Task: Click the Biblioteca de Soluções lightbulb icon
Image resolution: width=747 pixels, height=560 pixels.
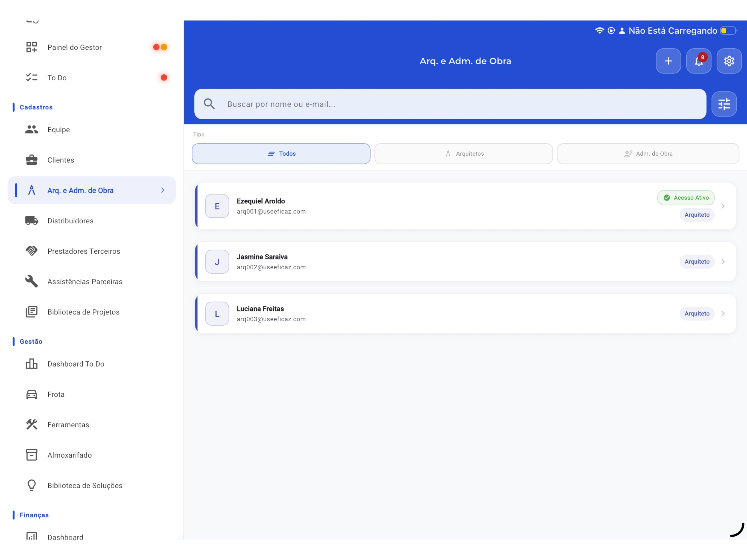Action: pos(31,486)
